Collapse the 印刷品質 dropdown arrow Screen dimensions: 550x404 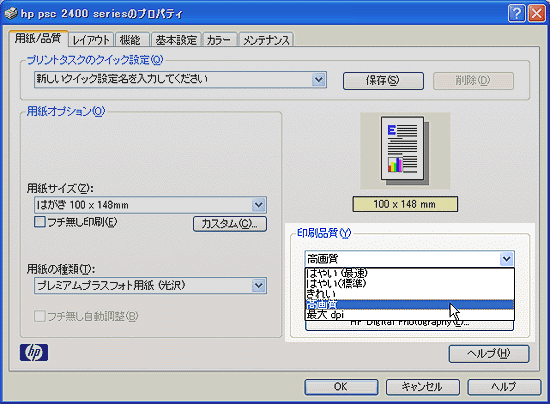pos(506,259)
